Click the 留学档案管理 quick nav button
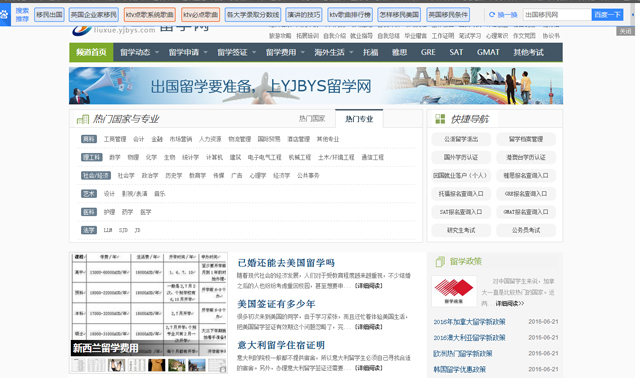 [526, 139]
